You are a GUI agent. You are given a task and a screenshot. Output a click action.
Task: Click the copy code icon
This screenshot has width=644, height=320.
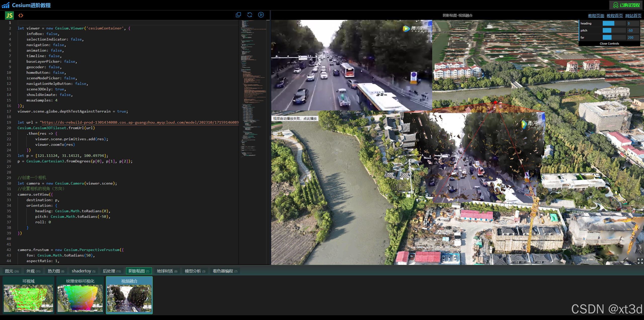(x=238, y=15)
